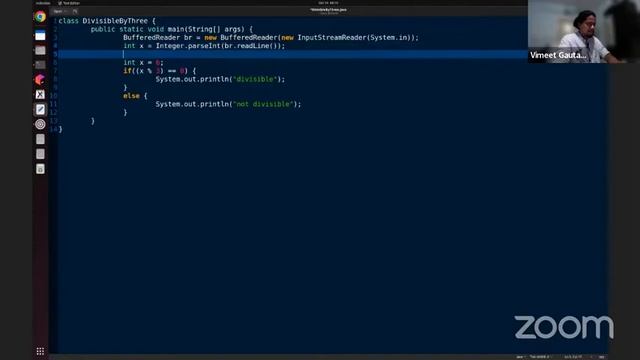Open the circular target app in dock
Image resolution: width=640 pixels, height=360 pixels.
40,124
